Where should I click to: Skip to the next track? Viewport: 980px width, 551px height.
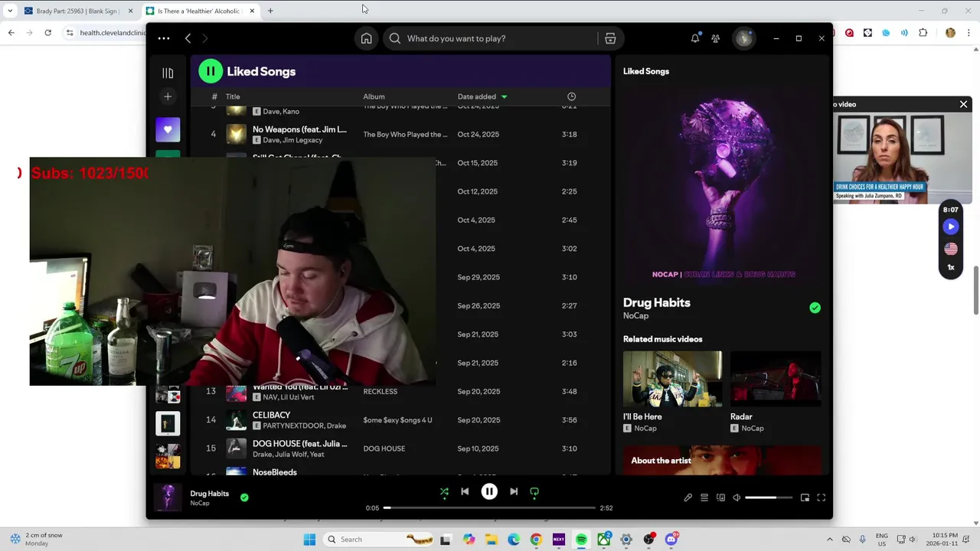click(514, 492)
